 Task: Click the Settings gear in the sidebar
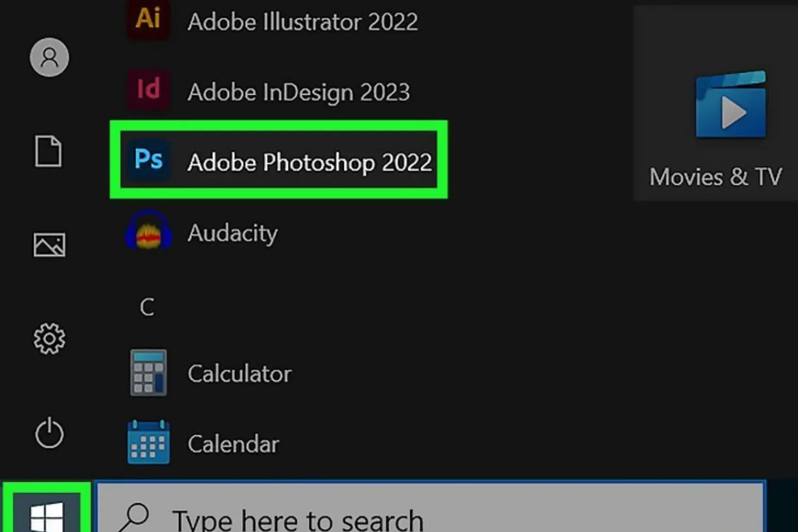49,338
